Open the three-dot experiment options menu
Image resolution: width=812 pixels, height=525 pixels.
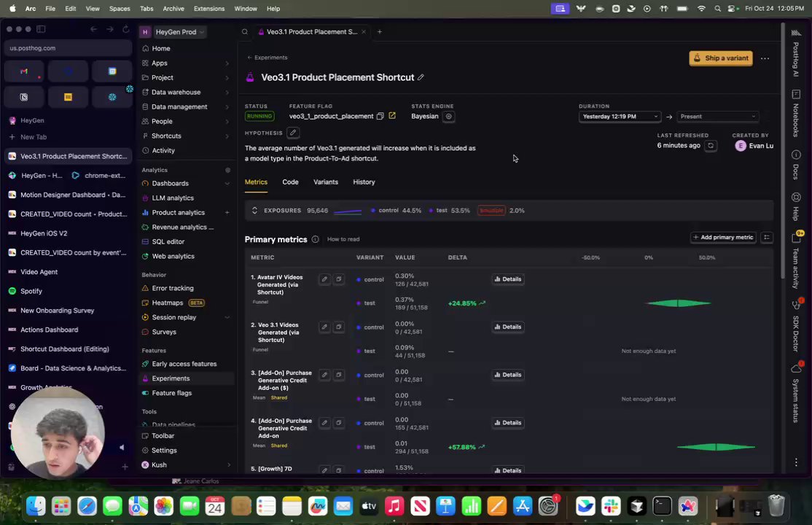(x=765, y=58)
